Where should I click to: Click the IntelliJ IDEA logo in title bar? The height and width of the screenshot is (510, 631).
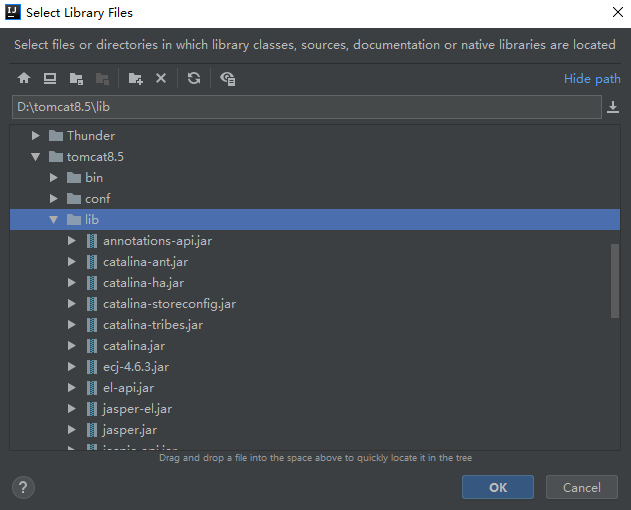[12, 12]
